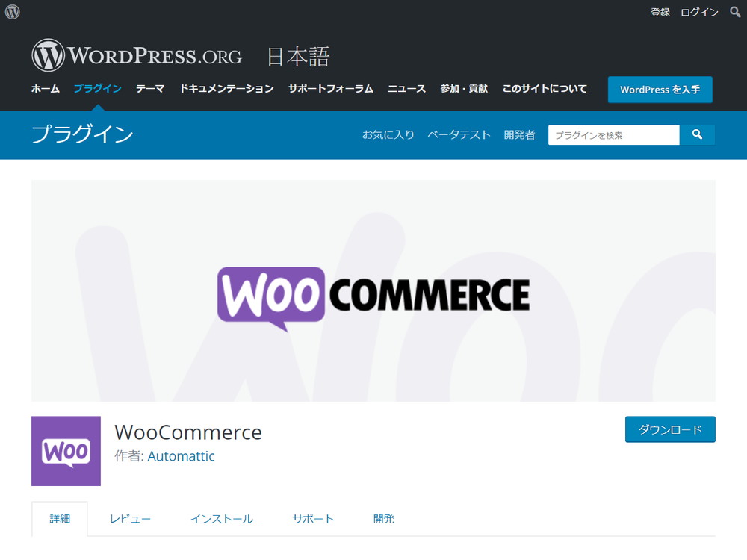
Task: Open the search magnifier icon in top bar
Action: (x=735, y=12)
